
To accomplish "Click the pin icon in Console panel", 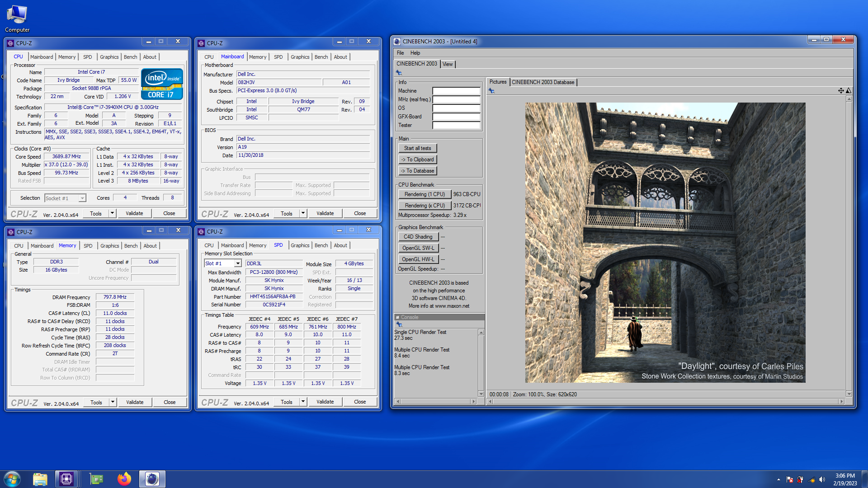I will 399,324.
